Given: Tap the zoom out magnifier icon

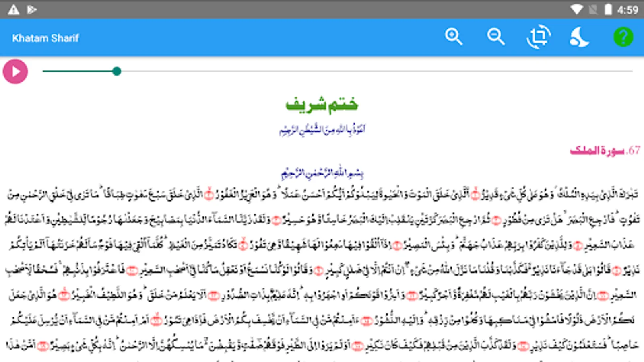Looking at the screenshot, I should pos(496,37).
